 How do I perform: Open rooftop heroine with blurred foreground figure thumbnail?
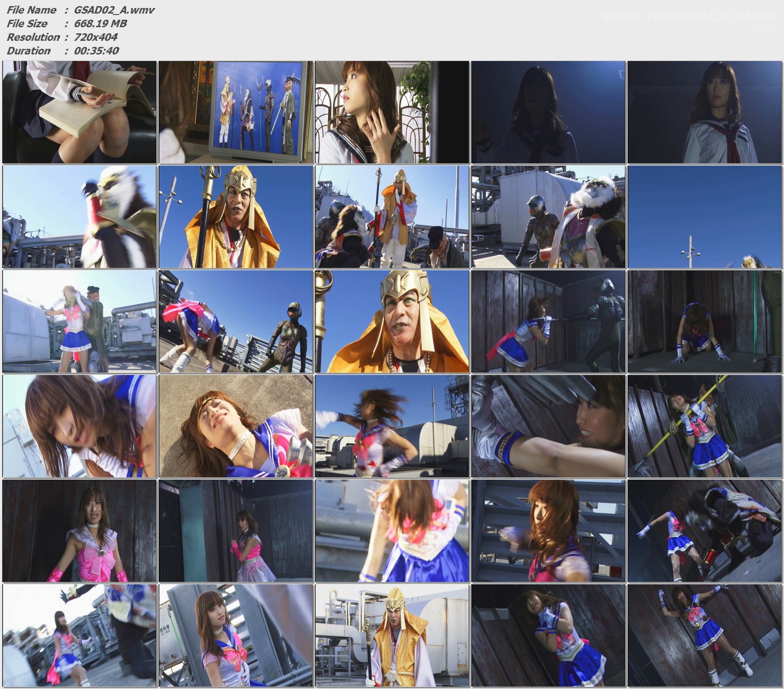click(79, 635)
